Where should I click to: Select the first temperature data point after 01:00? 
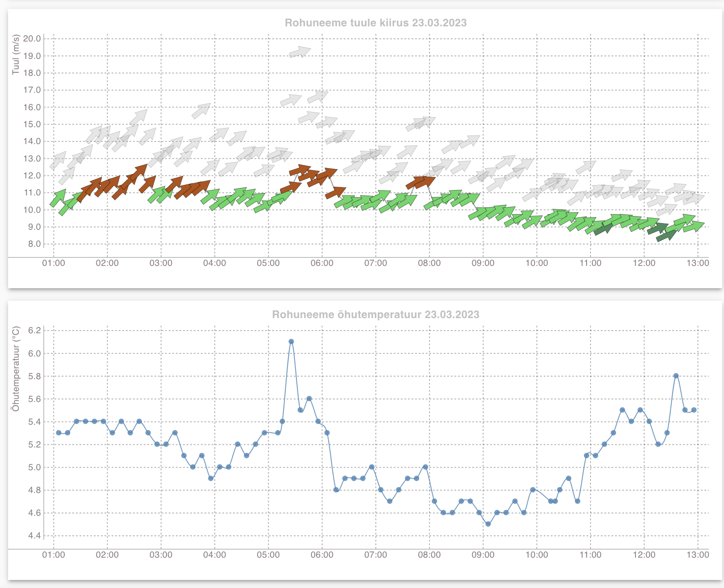[58, 433]
